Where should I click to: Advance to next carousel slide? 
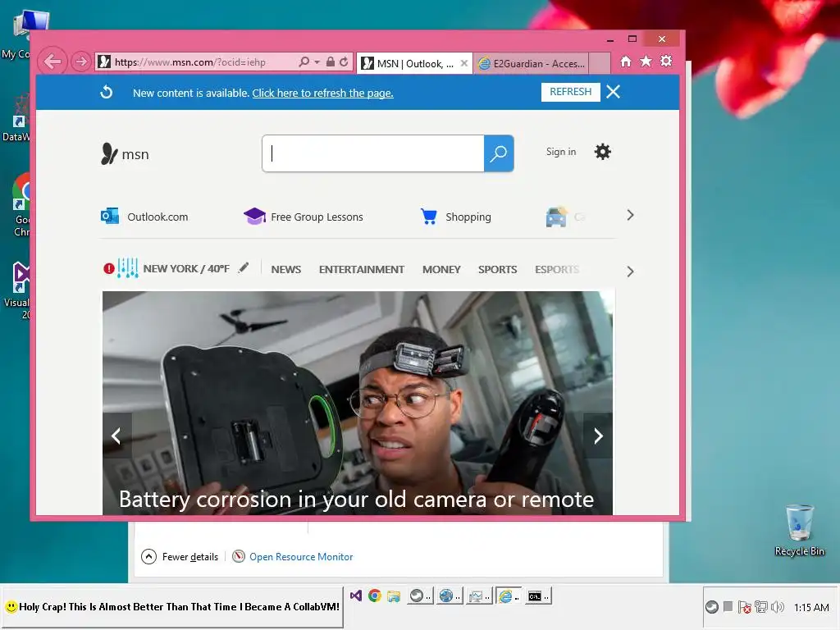click(598, 436)
